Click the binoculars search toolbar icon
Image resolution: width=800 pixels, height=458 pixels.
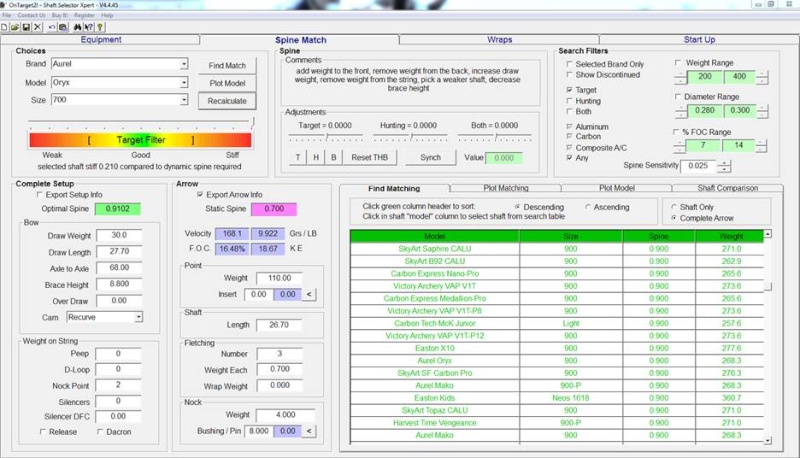(78, 27)
